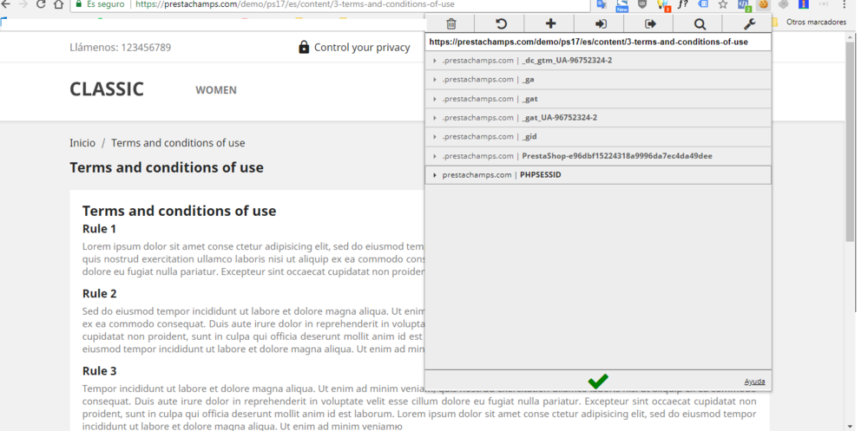Click the Inicio breadcrumb link
The image size is (868, 431).
coord(82,143)
